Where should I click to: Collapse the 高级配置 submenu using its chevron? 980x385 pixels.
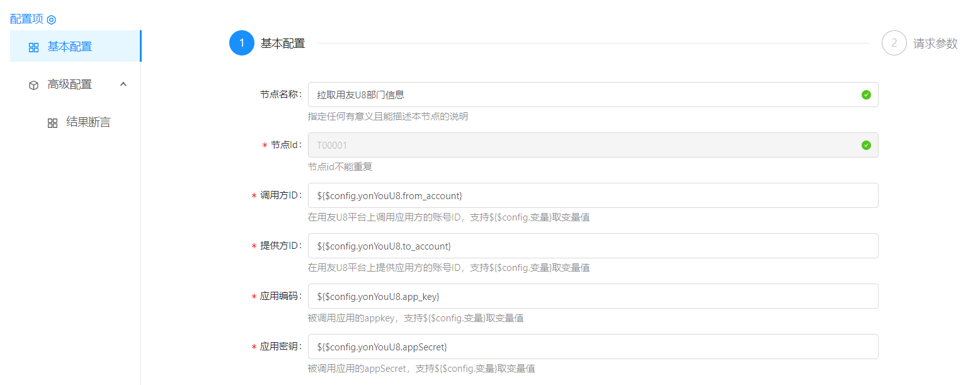click(123, 84)
